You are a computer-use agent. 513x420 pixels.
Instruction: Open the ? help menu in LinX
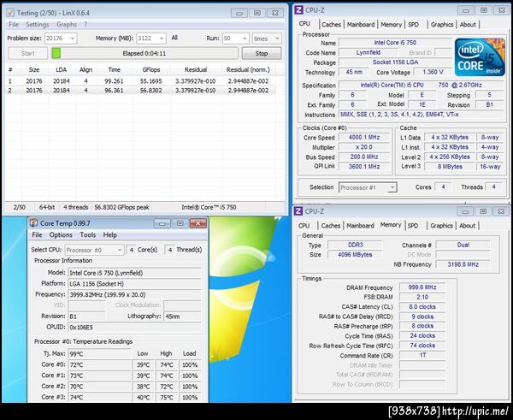click(x=85, y=25)
